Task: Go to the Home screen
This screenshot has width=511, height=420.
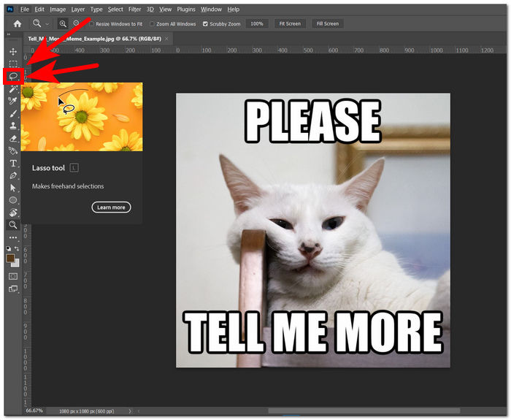Action: coord(18,23)
